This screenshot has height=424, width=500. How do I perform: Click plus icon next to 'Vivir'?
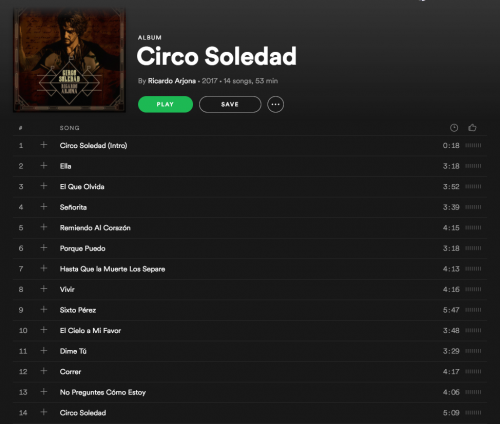44,289
